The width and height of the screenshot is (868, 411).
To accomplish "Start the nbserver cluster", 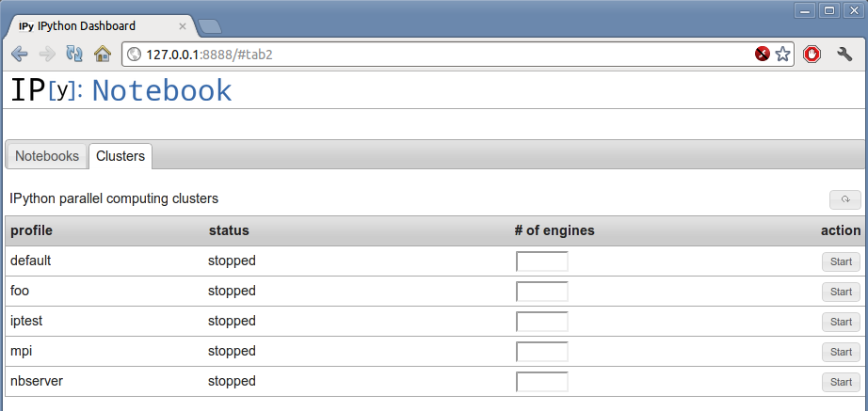I will [841, 382].
